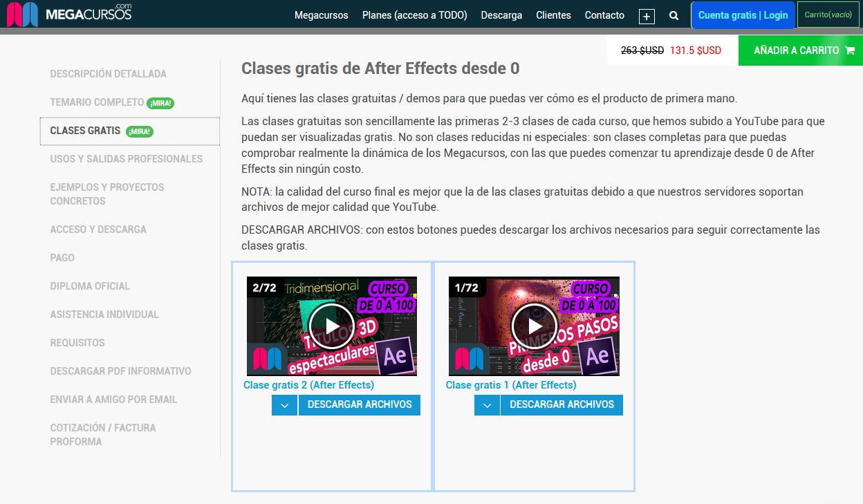Click Cuenta gratis | Login button
Image resolution: width=863 pixels, height=504 pixels.
point(743,15)
